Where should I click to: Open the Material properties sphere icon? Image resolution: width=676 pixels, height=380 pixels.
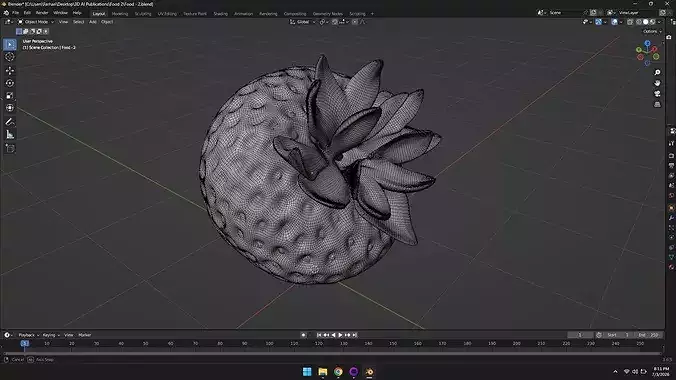[x=671, y=267]
